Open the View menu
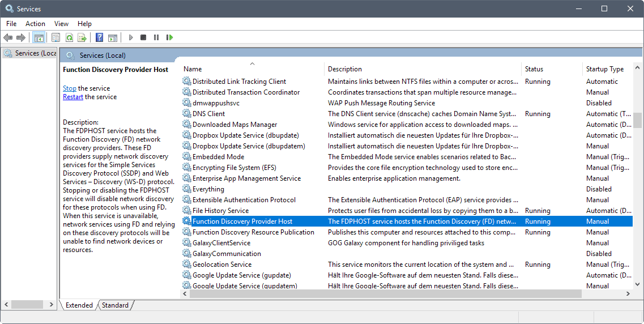This screenshot has height=324, width=644. [x=61, y=24]
